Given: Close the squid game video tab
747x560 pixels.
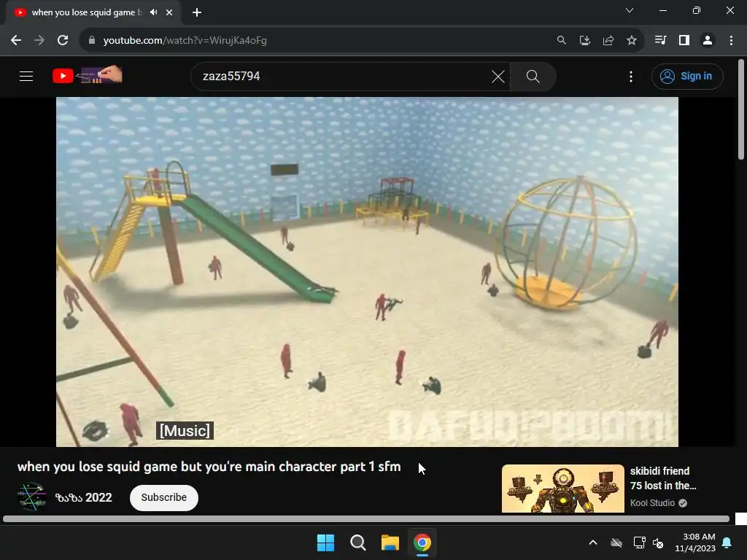Looking at the screenshot, I should (169, 12).
